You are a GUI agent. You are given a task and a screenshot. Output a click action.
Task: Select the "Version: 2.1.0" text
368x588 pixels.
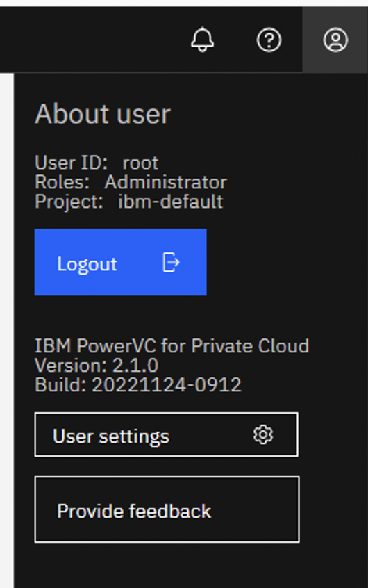pos(97,366)
